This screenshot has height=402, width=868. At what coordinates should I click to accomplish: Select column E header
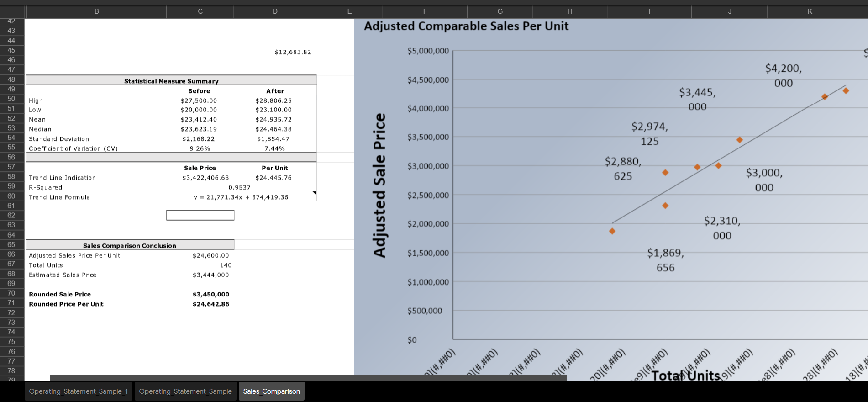(349, 11)
